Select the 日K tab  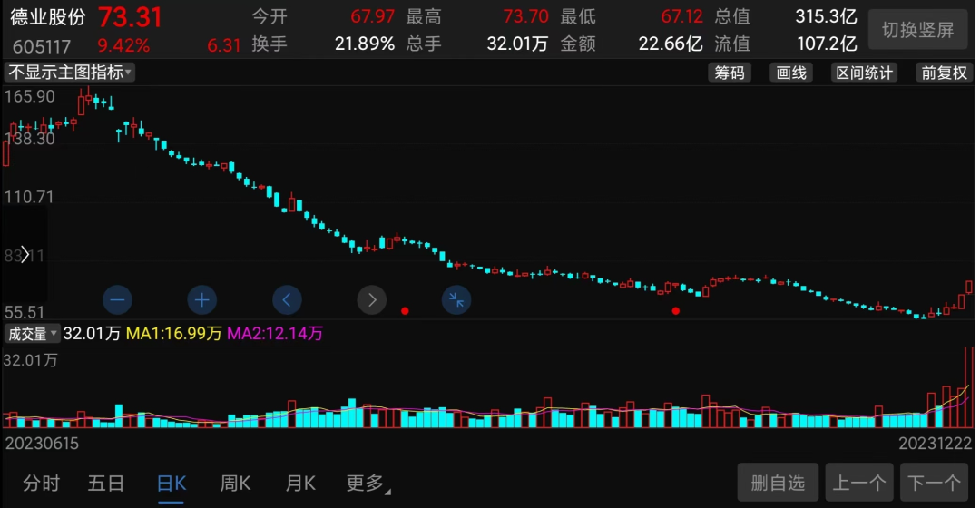coord(171,484)
